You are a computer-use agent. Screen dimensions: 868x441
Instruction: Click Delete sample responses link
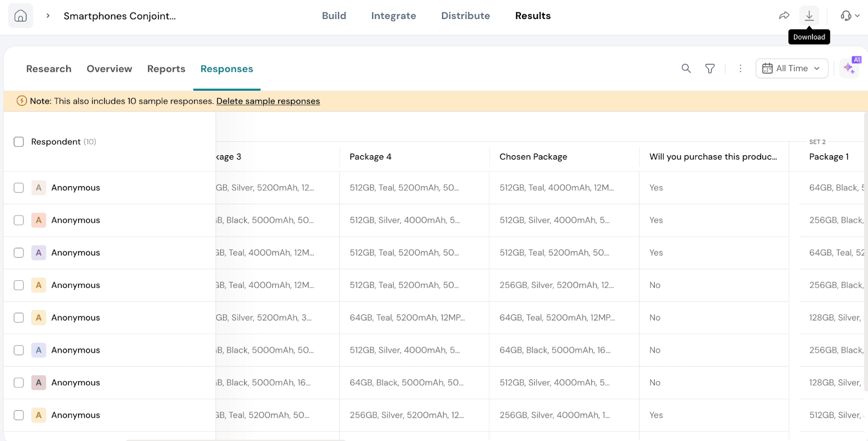(268, 101)
